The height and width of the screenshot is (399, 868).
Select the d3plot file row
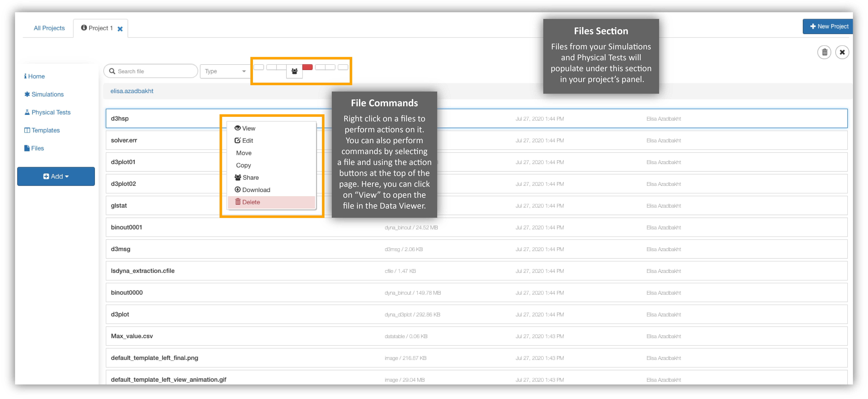coord(476,314)
